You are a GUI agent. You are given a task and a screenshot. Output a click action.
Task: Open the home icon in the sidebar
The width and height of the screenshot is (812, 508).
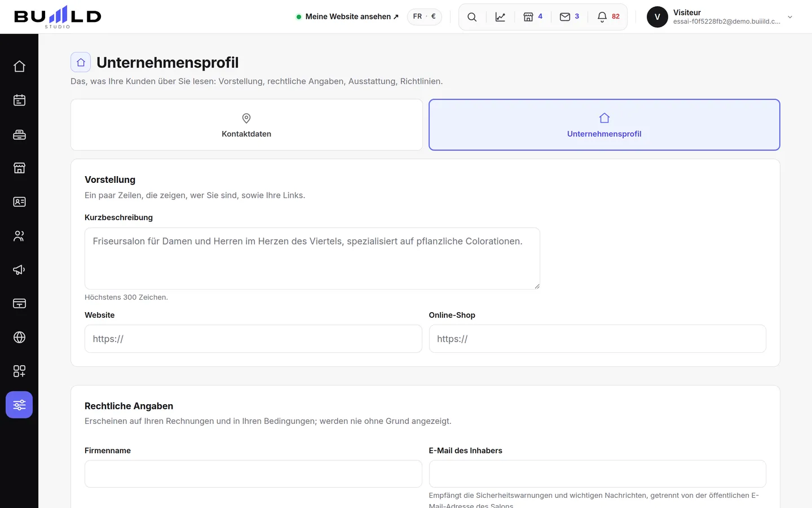19,66
